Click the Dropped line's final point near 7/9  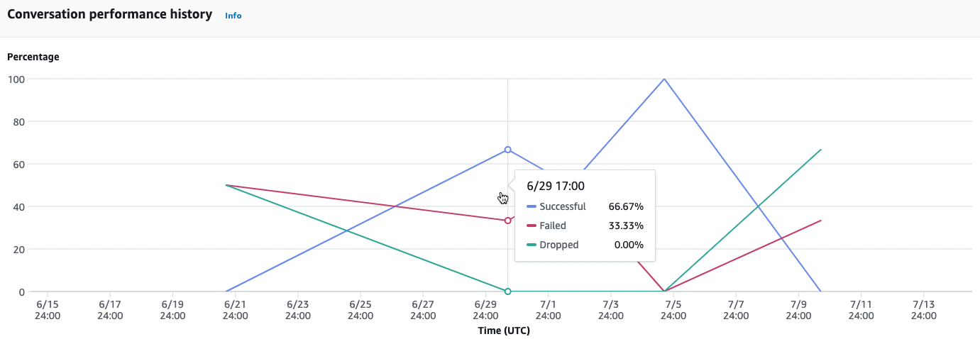[x=821, y=150]
